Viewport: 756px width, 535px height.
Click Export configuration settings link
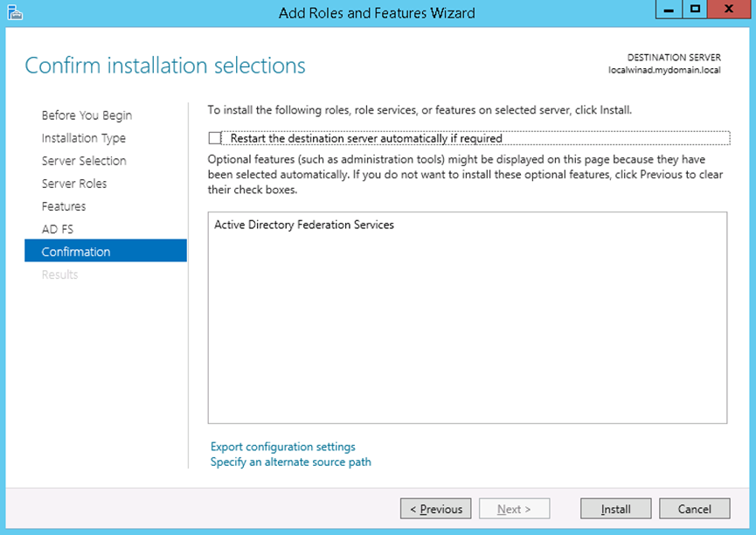pyautogui.click(x=282, y=447)
